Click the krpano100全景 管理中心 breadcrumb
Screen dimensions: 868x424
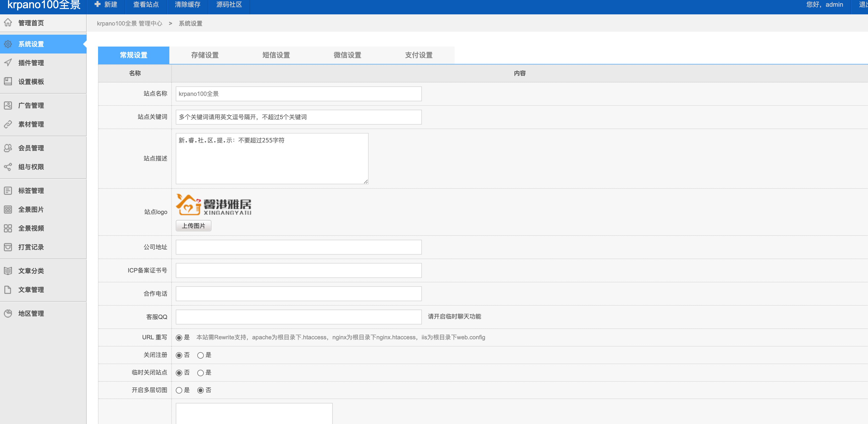130,23
